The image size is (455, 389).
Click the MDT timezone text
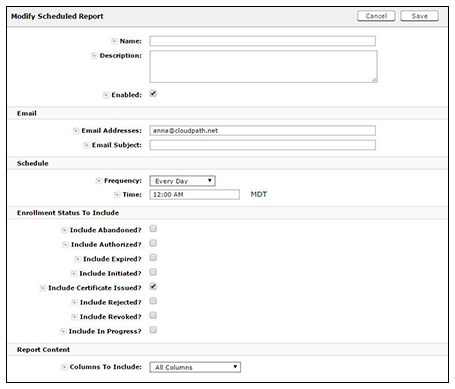259,194
